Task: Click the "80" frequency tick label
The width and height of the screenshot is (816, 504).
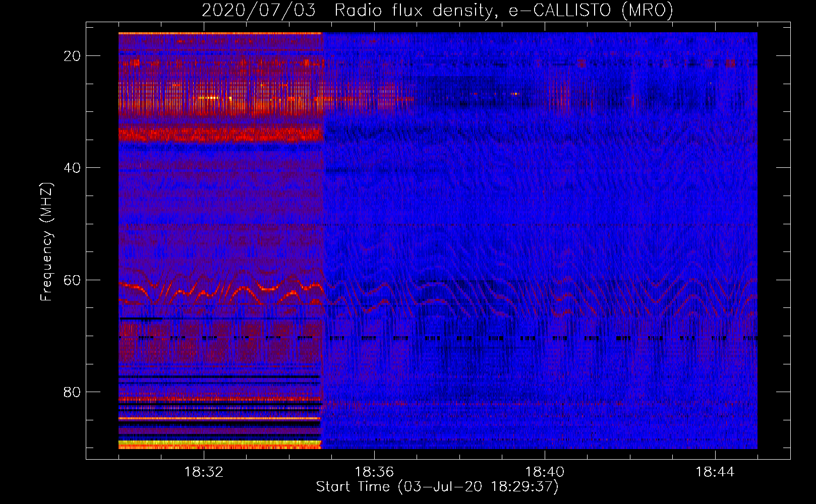Action: pyautogui.click(x=73, y=392)
